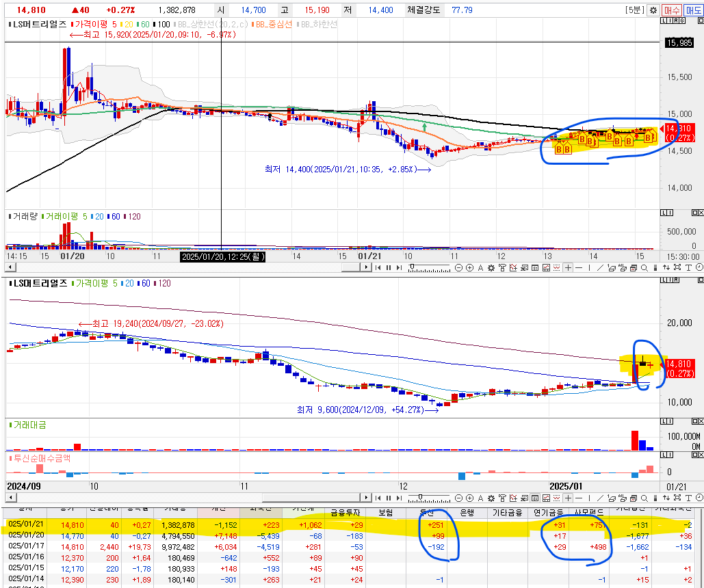Click the 2025/01/20,12:25(월) time marker
Screen dimensions: 704x588
223,256
